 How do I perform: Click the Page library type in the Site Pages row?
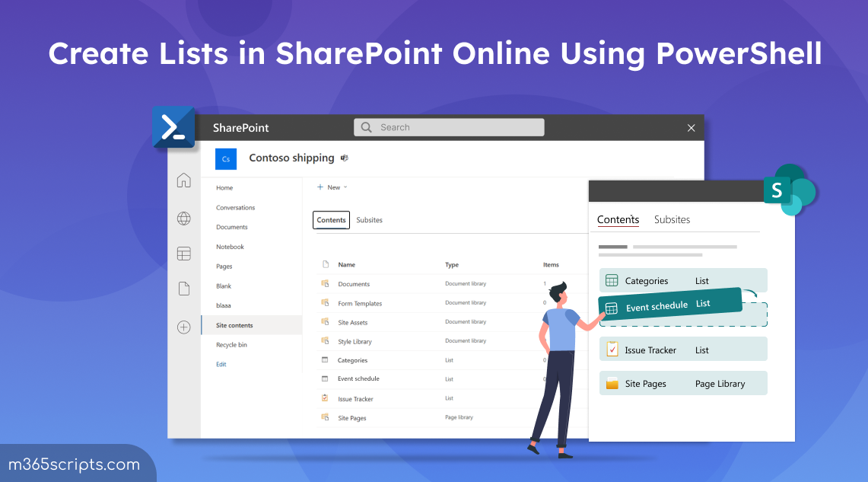pyautogui.click(x=459, y=417)
